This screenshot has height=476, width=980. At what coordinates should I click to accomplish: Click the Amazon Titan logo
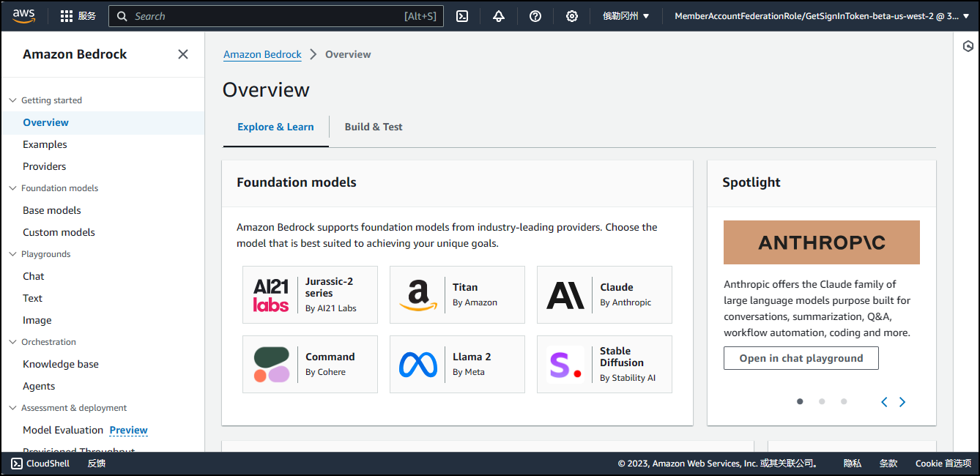[418, 294]
